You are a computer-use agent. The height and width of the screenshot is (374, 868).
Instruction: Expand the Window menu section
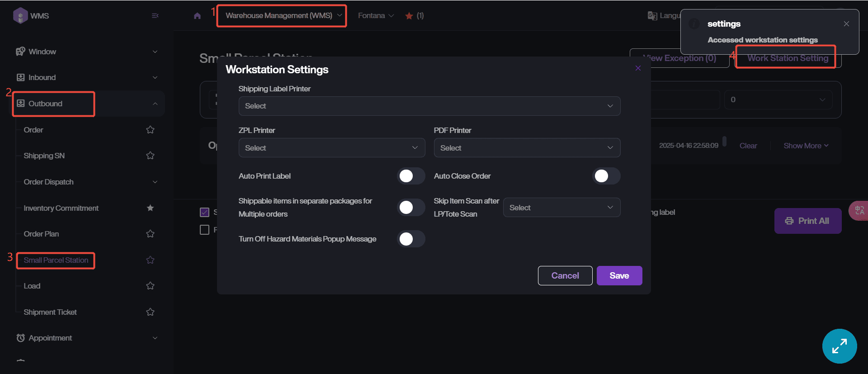pyautogui.click(x=155, y=52)
